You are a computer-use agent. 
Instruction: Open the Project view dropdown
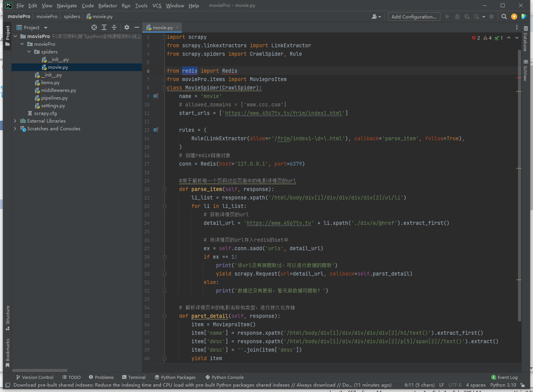[46, 28]
